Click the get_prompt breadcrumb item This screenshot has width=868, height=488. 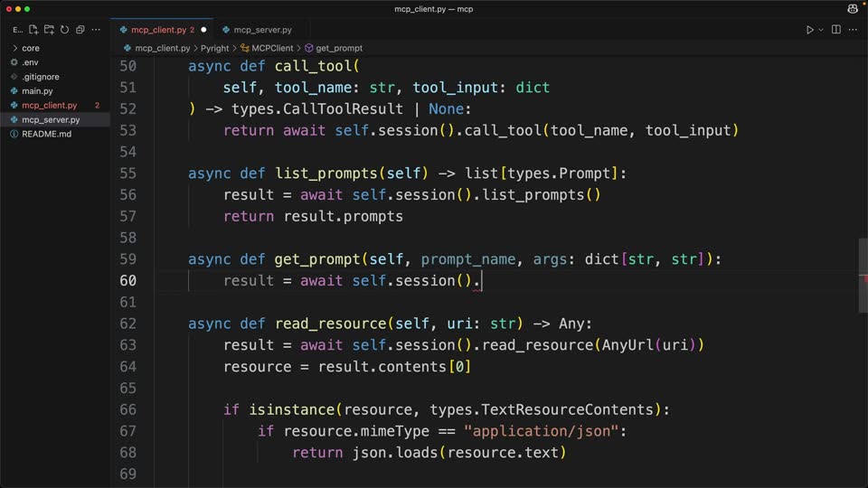click(x=334, y=48)
